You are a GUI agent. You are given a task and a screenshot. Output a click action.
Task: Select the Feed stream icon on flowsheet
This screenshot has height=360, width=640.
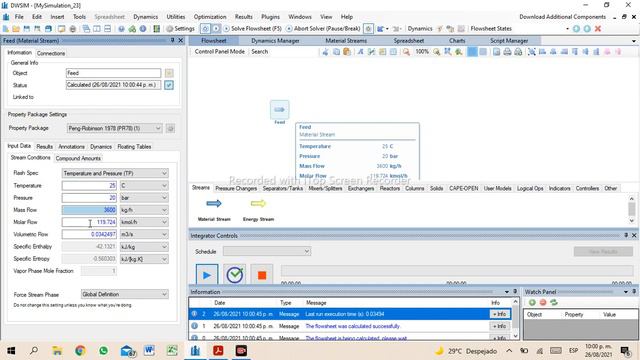280,109
